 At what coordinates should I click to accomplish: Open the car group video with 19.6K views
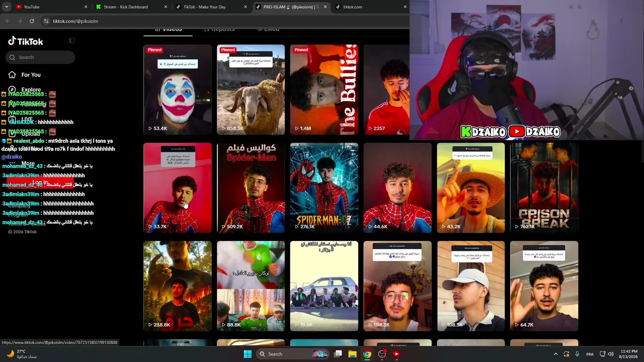pyautogui.click(x=324, y=286)
